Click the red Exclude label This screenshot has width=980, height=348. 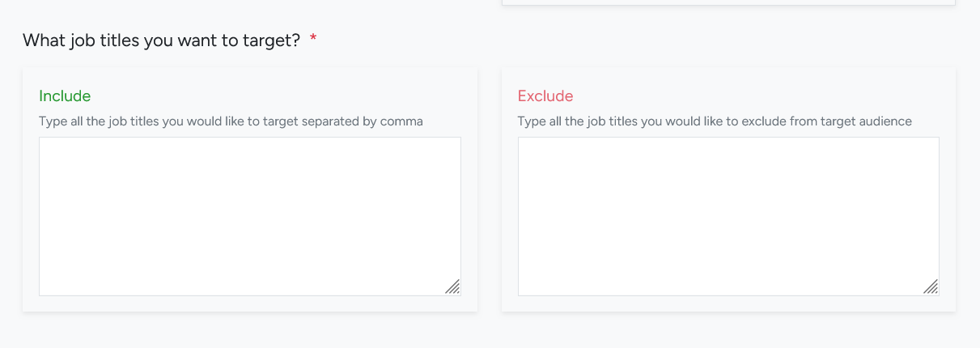pyautogui.click(x=545, y=96)
